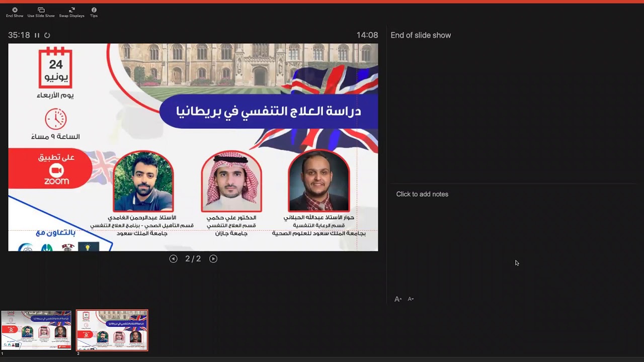Go to the previous slide arrow
This screenshot has height=362, width=644.
pyautogui.click(x=174, y=259)
